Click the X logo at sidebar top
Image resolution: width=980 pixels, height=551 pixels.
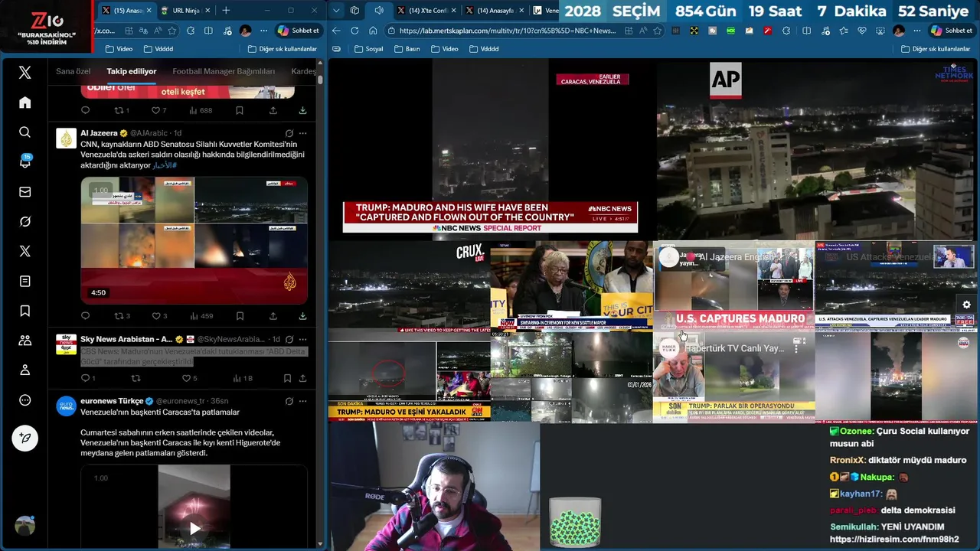coord(24,73)
